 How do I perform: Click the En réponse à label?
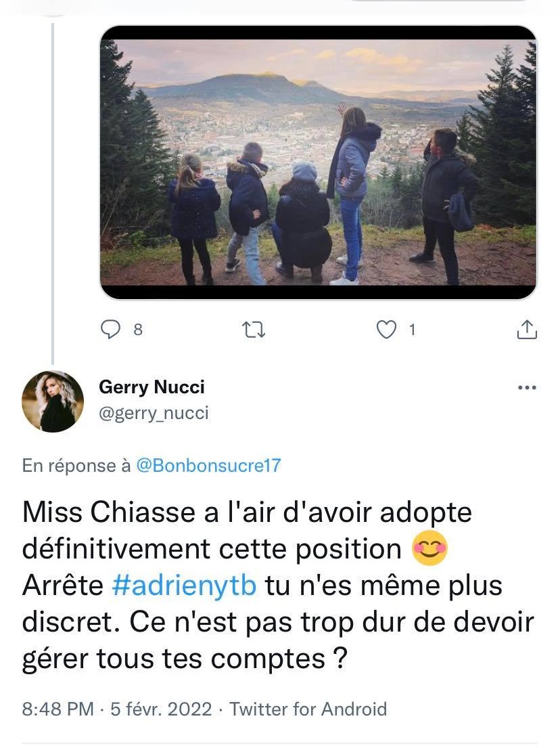pyautogui.click(x=76, y=466)
